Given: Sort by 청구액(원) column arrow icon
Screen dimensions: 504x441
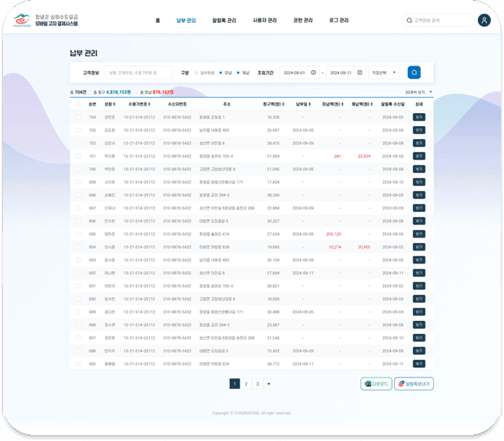Looking at the screenshot, I should [283, 104].
